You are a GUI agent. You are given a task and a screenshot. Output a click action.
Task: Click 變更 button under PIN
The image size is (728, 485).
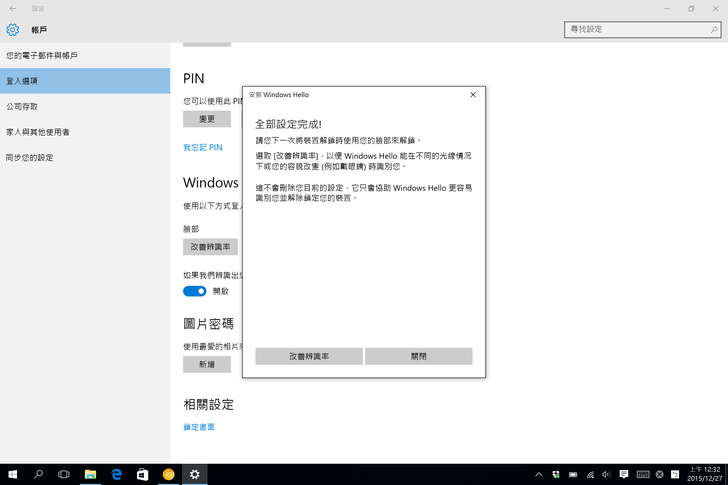pyautogui.click(x=207, y=119)
